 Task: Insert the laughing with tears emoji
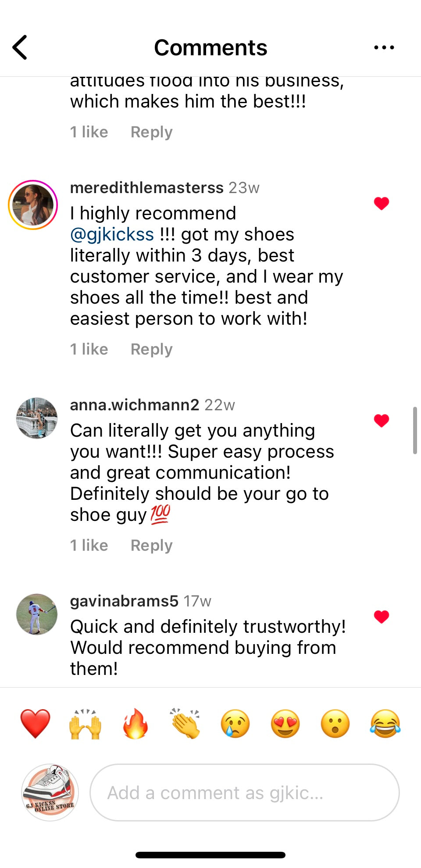[x=385, y=724]
